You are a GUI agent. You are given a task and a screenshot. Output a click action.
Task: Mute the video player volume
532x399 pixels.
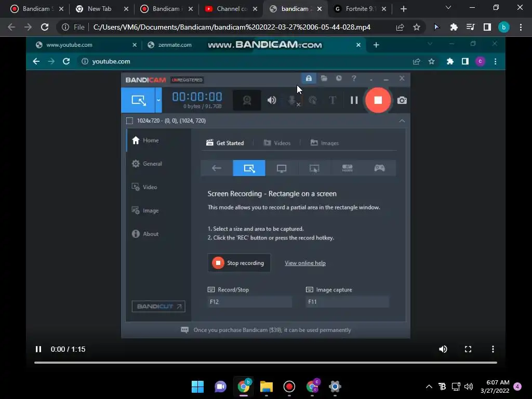443,349
